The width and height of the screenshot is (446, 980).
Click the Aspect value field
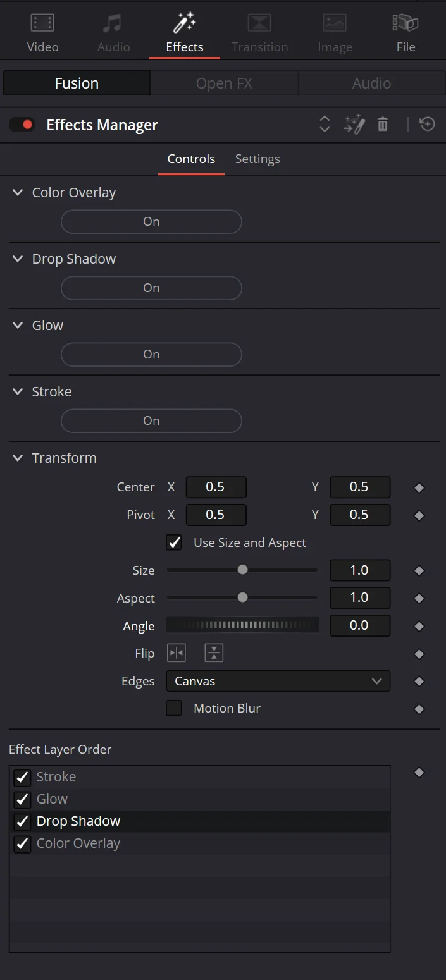click(x=360, y=598)
